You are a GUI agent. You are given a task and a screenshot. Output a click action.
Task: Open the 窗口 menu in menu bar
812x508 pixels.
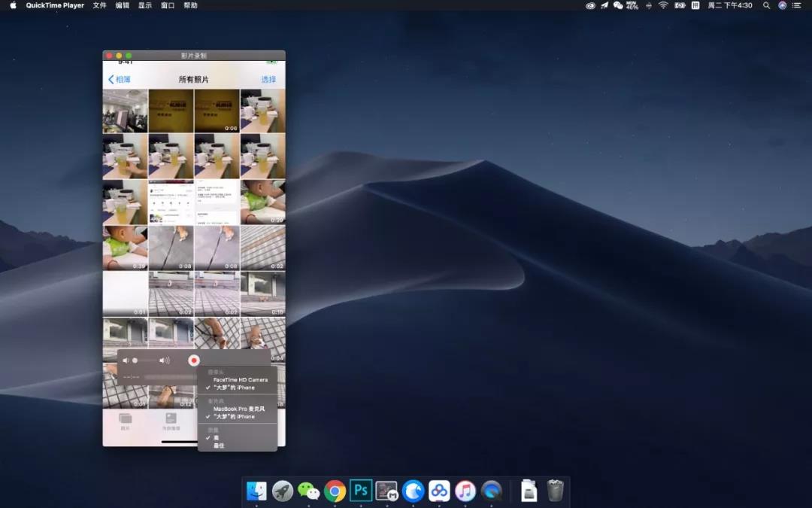[x=168, y=5]
